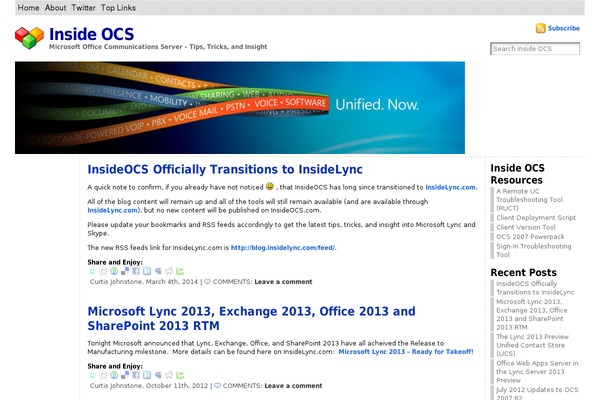This screenshot has width=600, height=400.
Task: Click the Unified. Now. banner image
Action: tap(240, 108)
